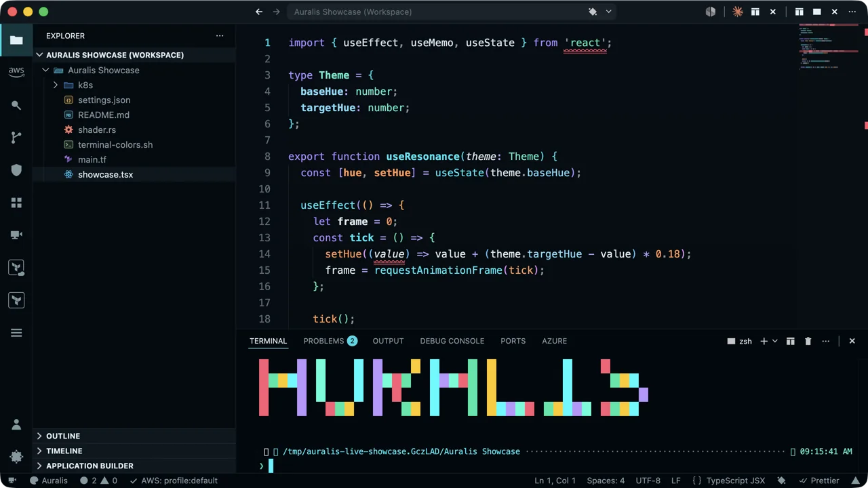Open the command center dropdown chevron
Screen dimensions: 868x488
coord(608,12)
